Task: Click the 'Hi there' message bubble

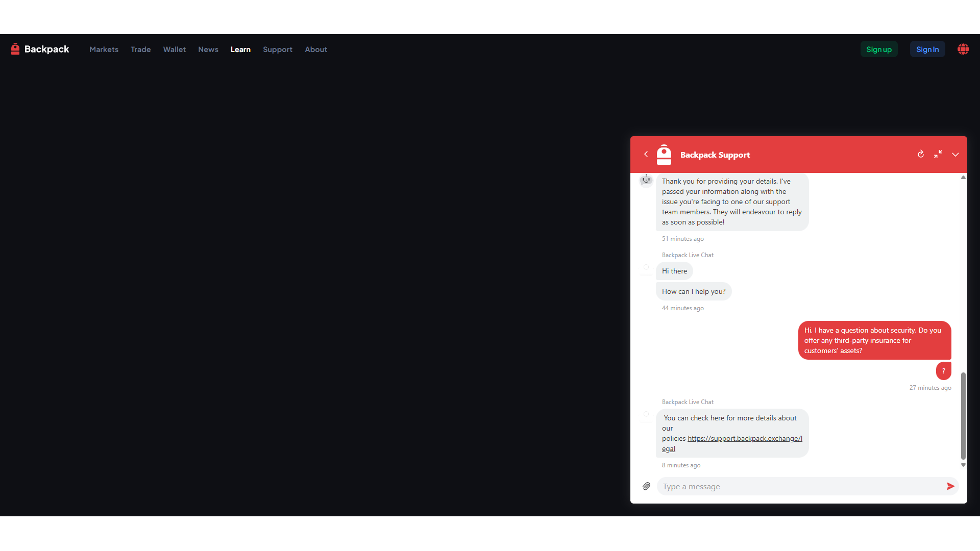Action: tap(674, 271)
